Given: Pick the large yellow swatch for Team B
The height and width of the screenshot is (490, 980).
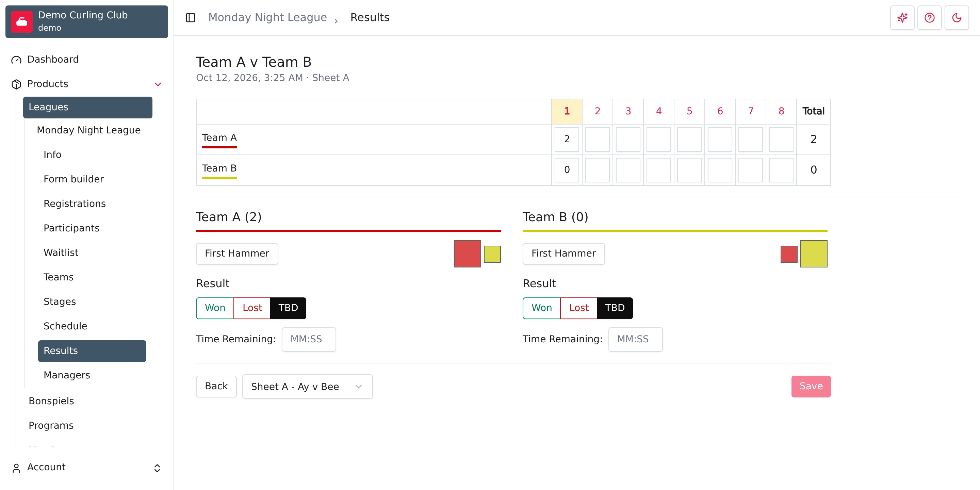Looking at the screenshot, I should [814, 254].
